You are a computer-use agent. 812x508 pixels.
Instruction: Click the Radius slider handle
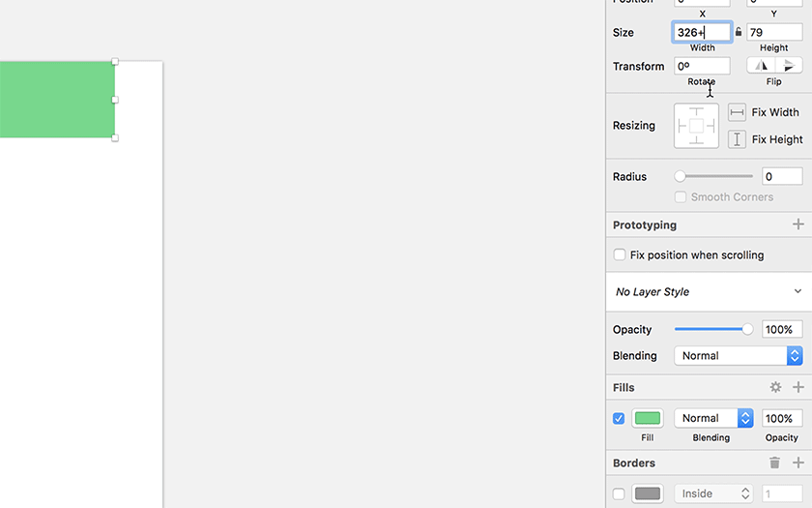click(680, 176)
